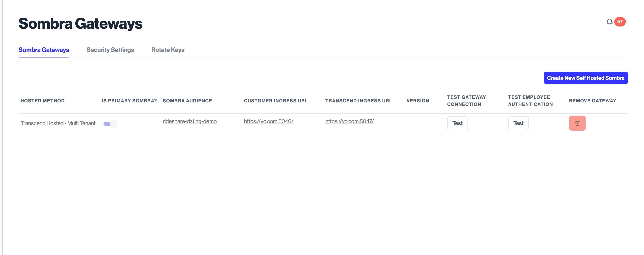
Task: Open the https://yo.com:5047/ Transcend ingress link
Action: pyautogui.click(x=349, y=121)
